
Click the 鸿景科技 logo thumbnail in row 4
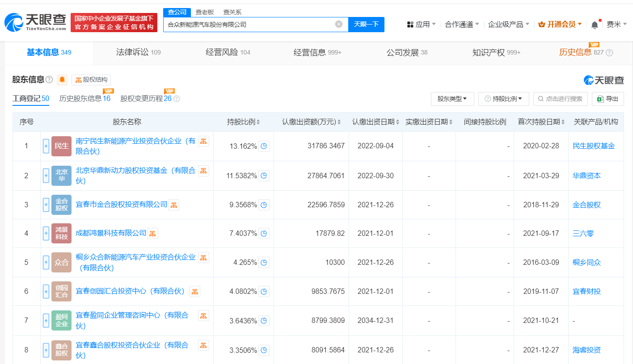[61, 233]
